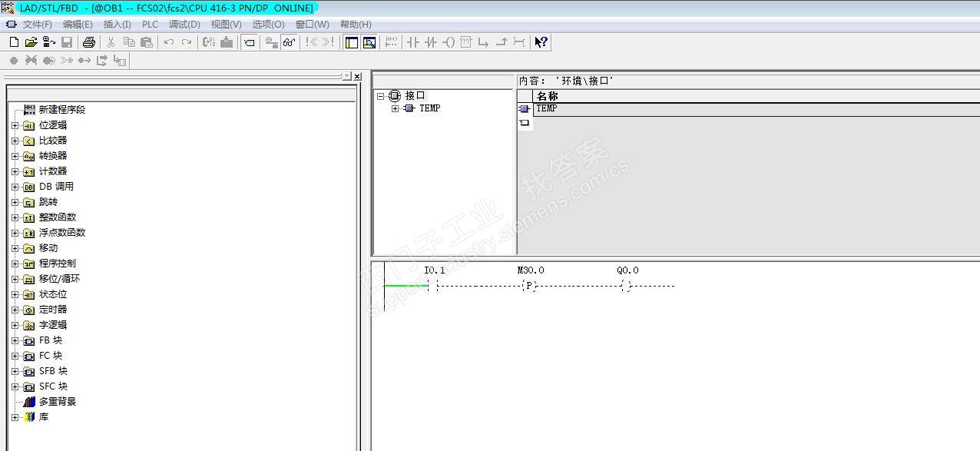980x451 pixels.
Task: Open the 编辑(E) menu
Action: 78,25
